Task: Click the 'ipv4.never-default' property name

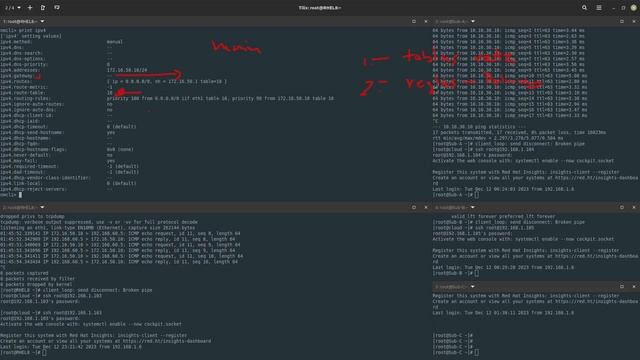Action: (24, 155)
